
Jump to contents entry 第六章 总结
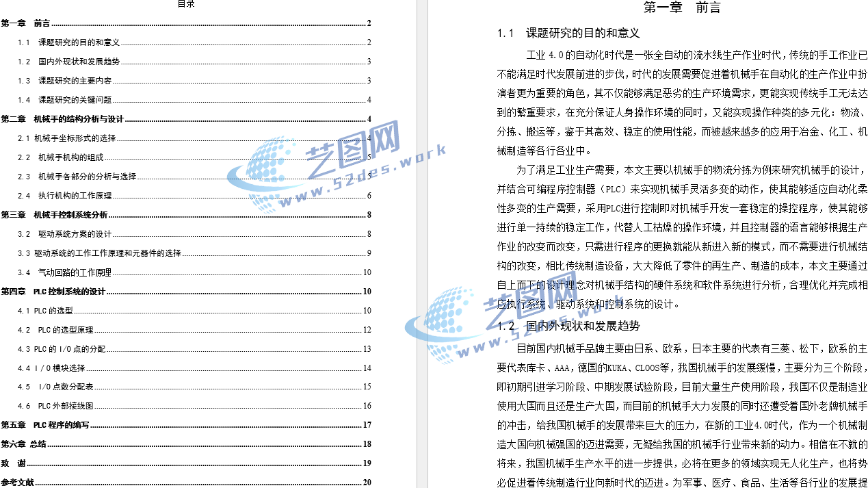tap(185, 444)
